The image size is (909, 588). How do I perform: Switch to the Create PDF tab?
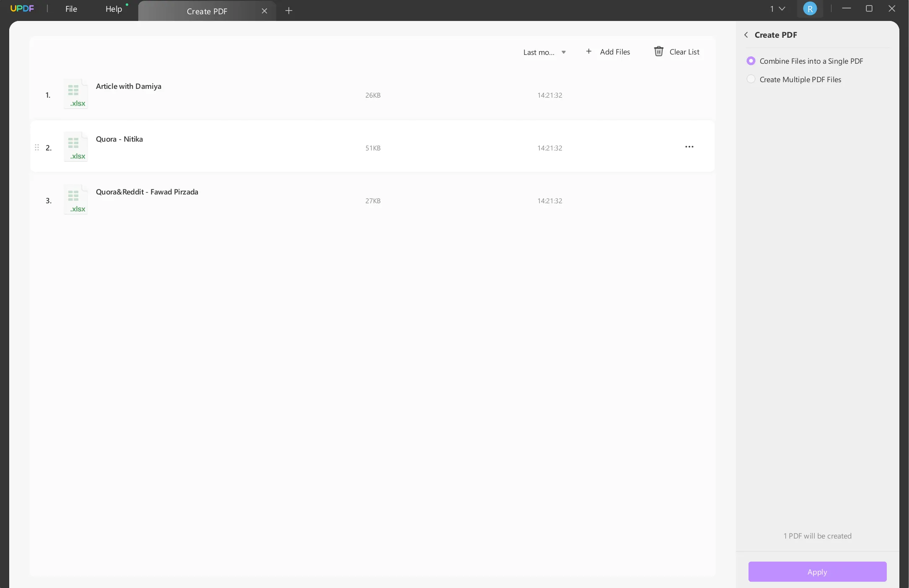206,11
